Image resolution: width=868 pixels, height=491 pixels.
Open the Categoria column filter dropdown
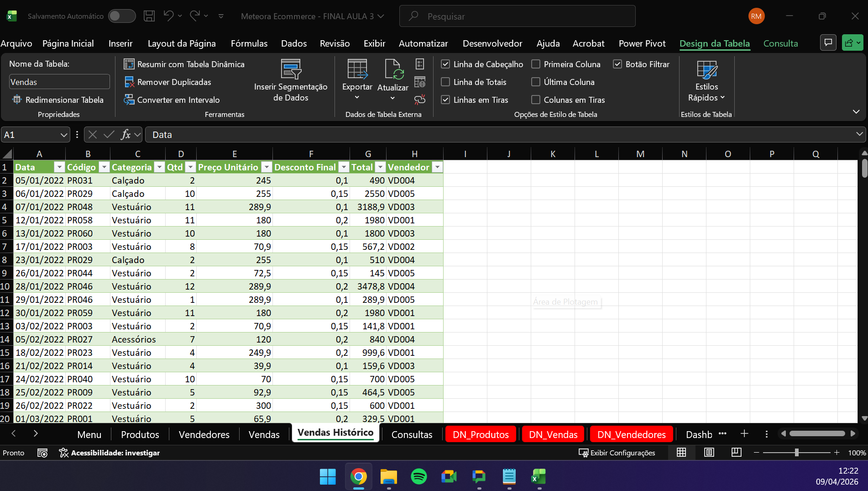tap(159, 167)
